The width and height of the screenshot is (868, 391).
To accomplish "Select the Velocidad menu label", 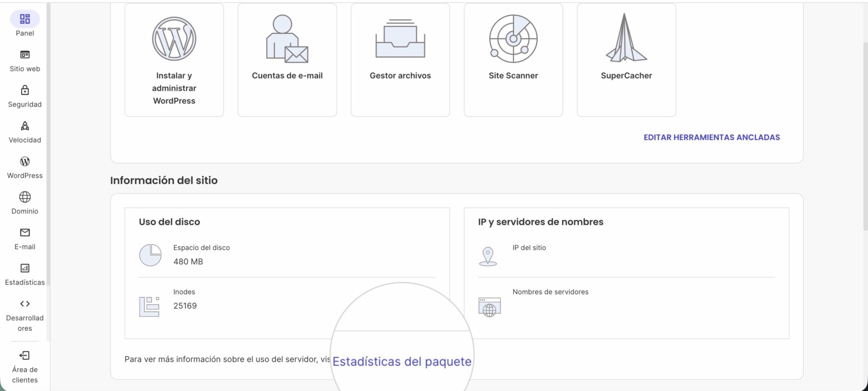I will [x=25, y=140].
